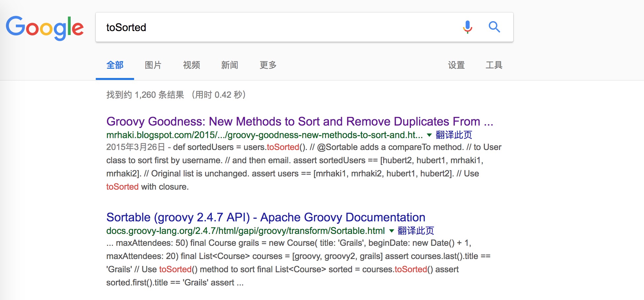Open the Groovy Goodness result title
644x300 pixels.
(x=300, y=122)
